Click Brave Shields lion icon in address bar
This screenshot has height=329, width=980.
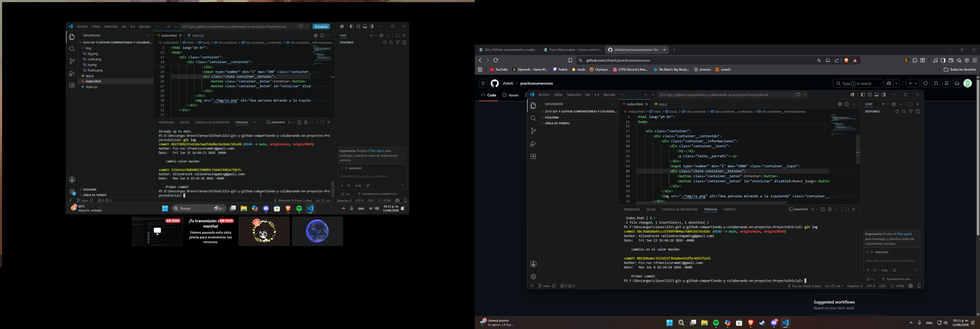pyautogui.click(x=846, y=61)
